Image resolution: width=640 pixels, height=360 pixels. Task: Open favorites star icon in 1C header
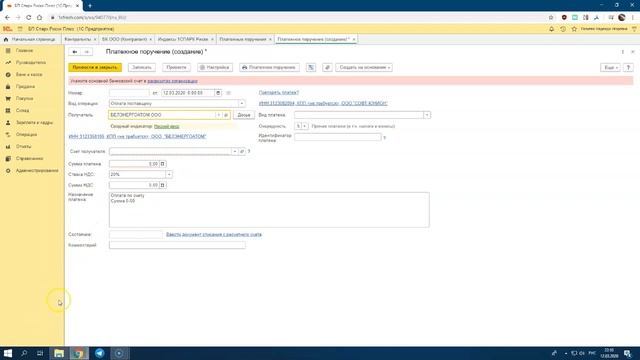coord(574,29)
